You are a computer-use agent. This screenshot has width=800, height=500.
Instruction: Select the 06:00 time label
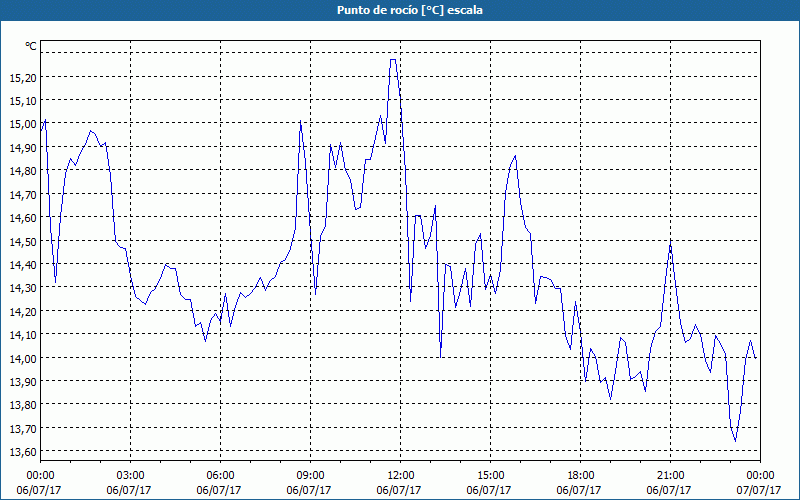[220, 476]
